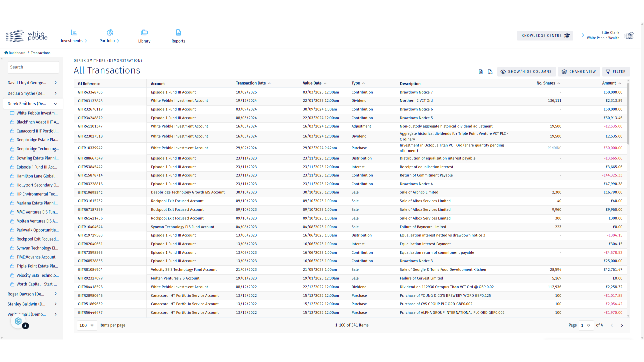This screenshot has height=362, width=644.
Task: Sort by Transaction Date column
Action: pyautogui.click(x=251, y=83)
